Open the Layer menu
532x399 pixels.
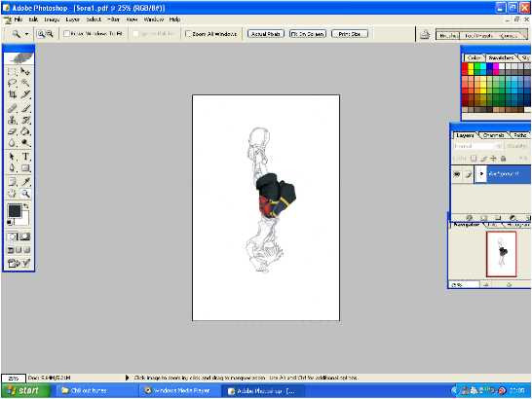coord(73,19)
